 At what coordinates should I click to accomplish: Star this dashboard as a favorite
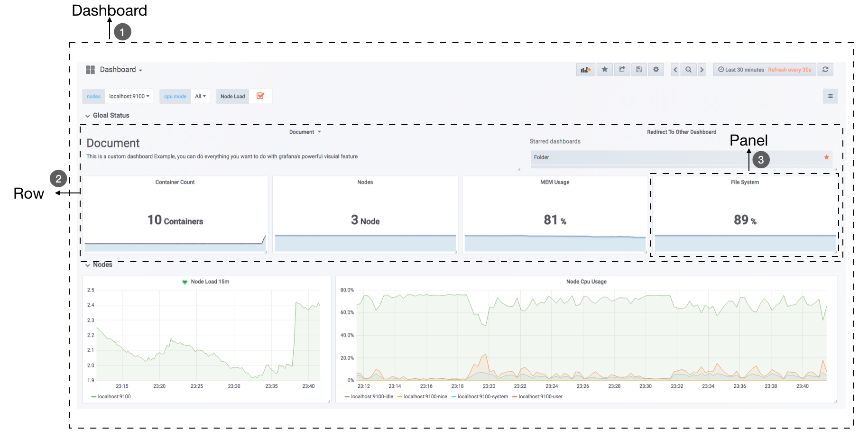(x=604, y=70)
